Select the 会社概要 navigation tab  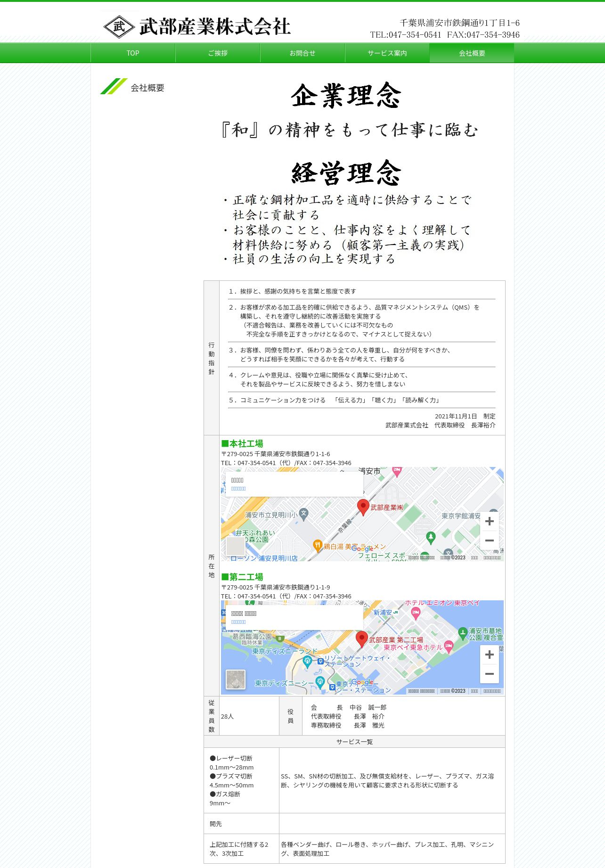point(472,53)
